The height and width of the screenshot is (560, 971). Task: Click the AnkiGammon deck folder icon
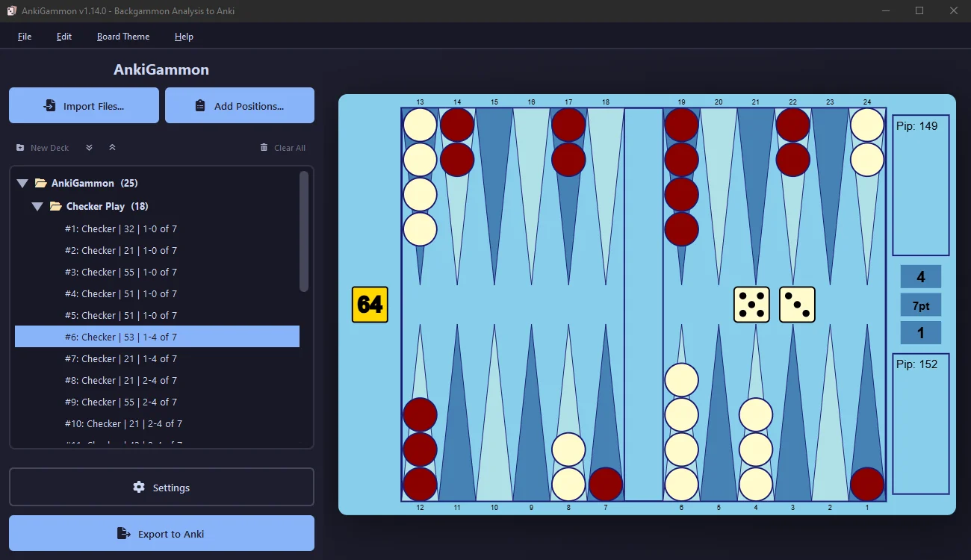coord(41,183)
